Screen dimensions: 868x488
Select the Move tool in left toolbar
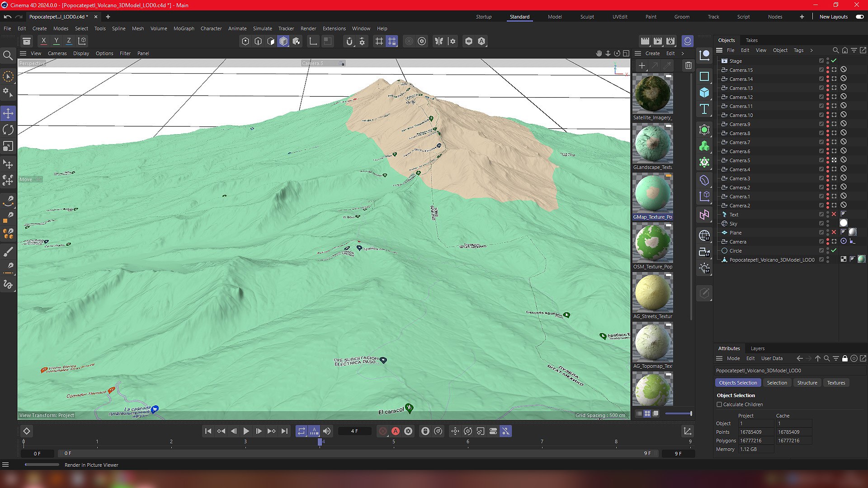8,113
